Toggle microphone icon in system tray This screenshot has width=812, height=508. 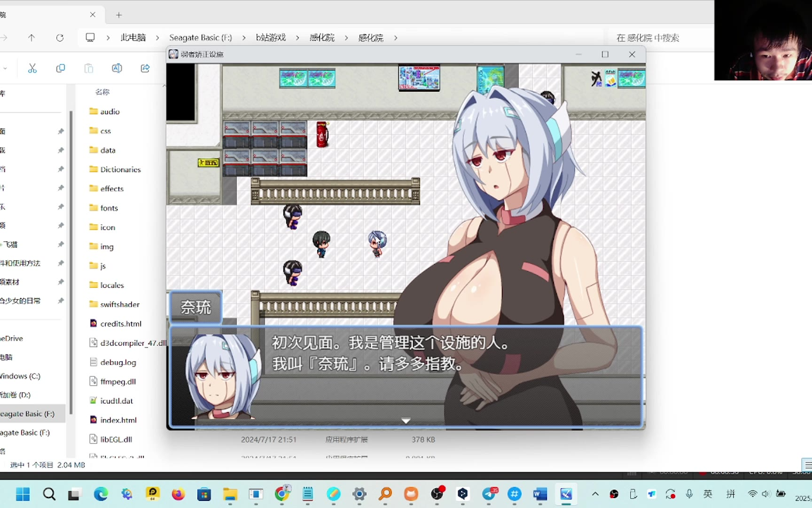(x=689, y=494)
